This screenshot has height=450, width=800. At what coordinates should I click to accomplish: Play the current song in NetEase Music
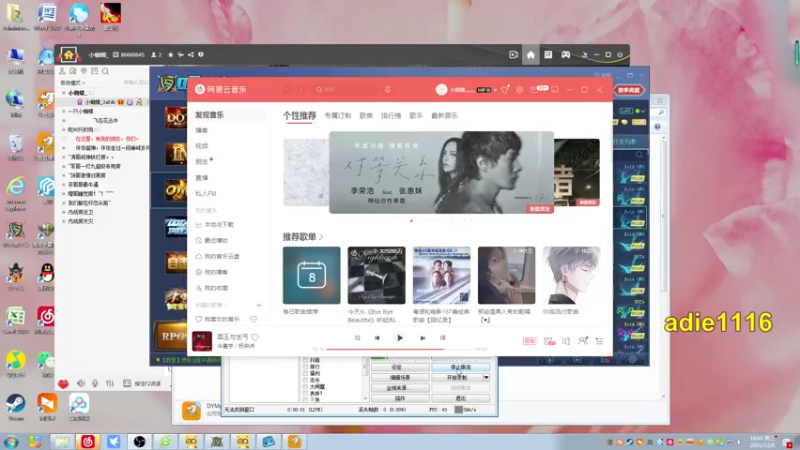(x=399, y=338)
